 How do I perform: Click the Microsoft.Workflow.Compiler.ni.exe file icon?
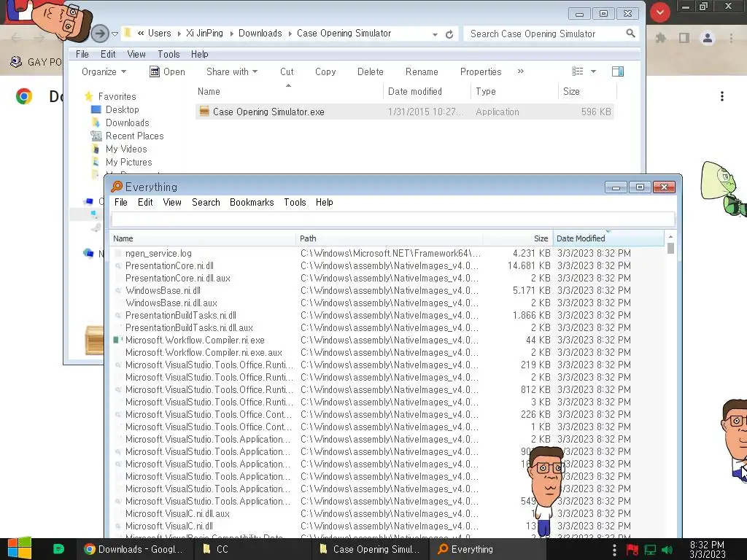pos(117,340)
